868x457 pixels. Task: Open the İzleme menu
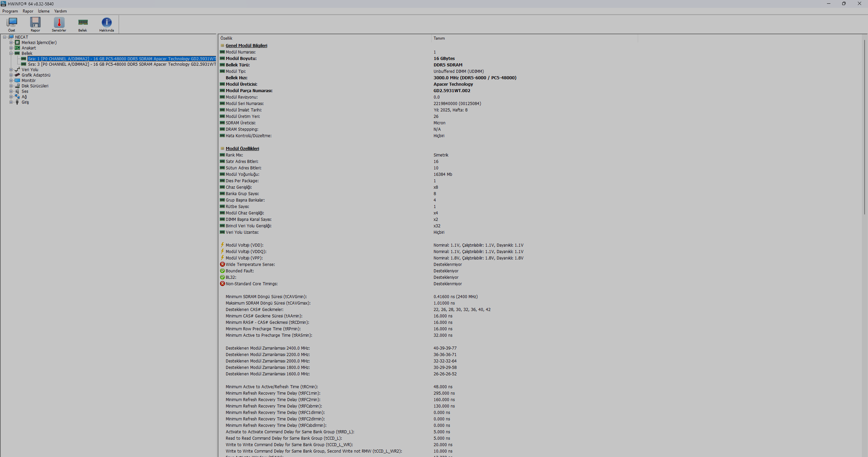point(44,11)
